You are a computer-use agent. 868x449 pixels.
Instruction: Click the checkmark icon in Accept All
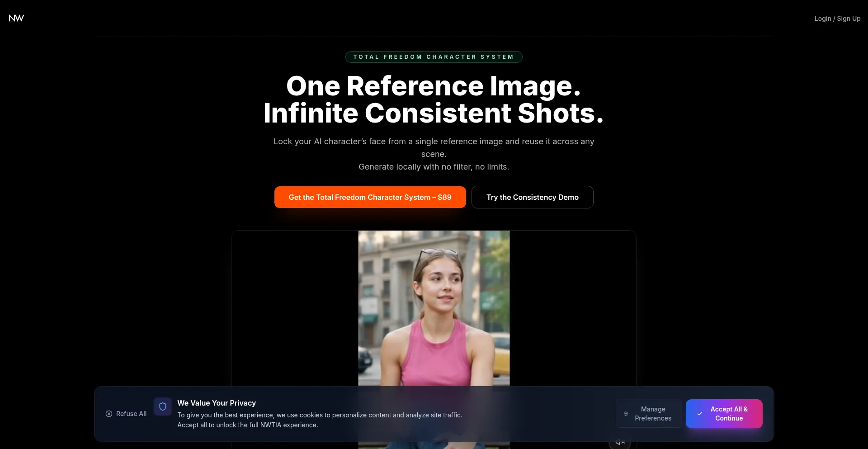(x=699, y=414)
